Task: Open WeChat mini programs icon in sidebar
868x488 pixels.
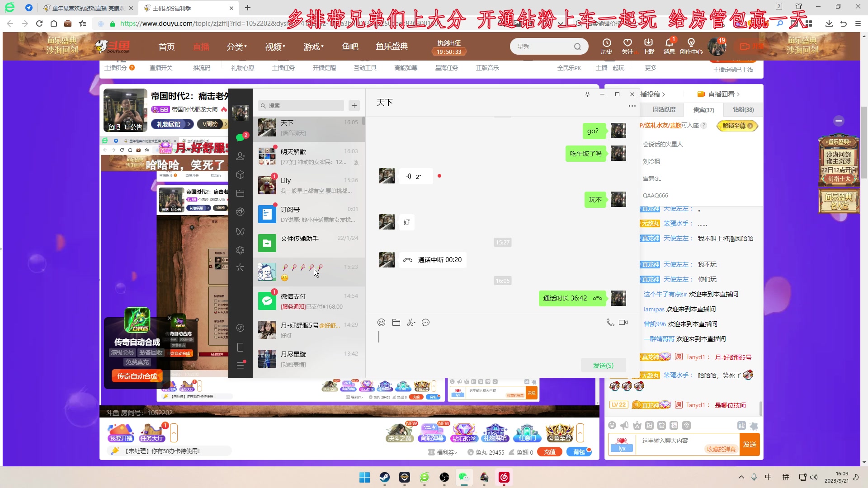Action: click(240, 328)
